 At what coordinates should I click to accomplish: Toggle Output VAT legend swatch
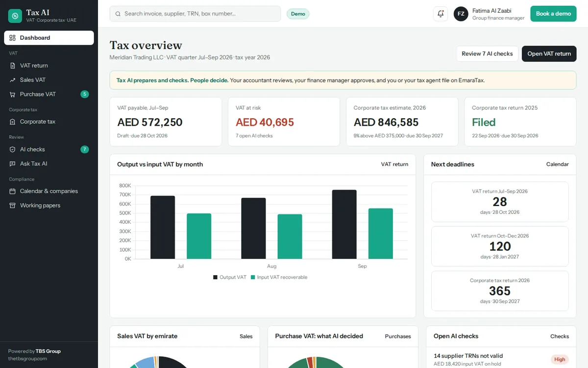click(215, 277)
